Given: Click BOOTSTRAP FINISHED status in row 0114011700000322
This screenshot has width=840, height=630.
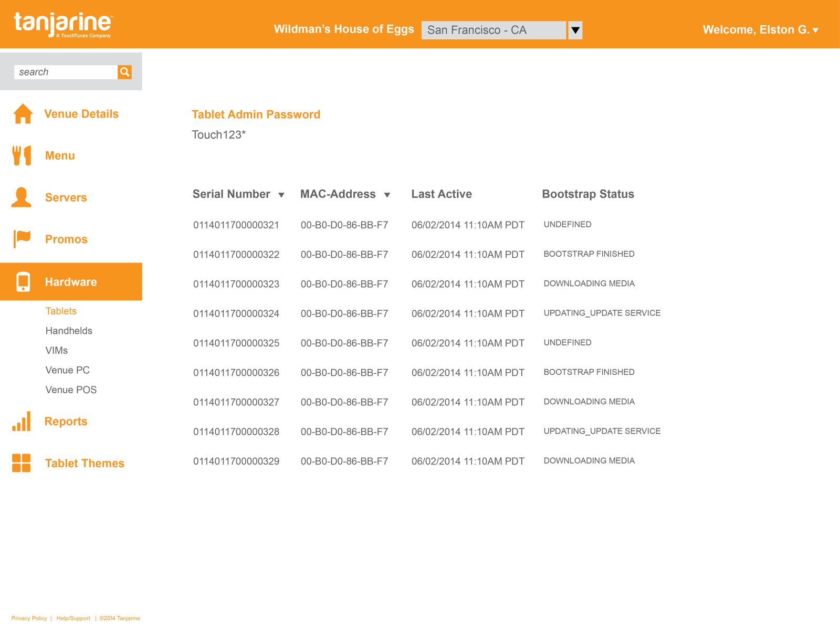Looking at the screenshot, I should tap(589, 254).
